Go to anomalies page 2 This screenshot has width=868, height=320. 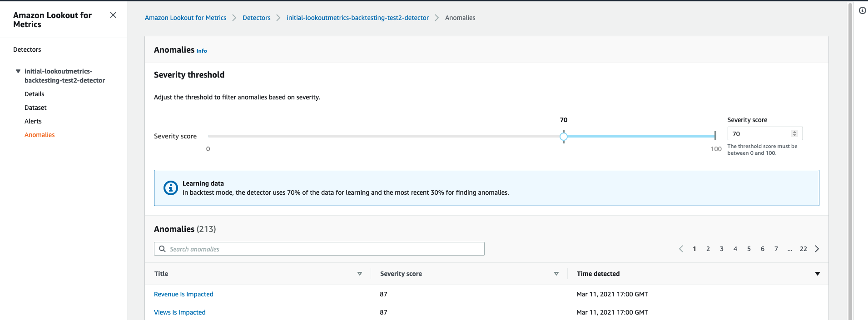(x=708, y=249)
